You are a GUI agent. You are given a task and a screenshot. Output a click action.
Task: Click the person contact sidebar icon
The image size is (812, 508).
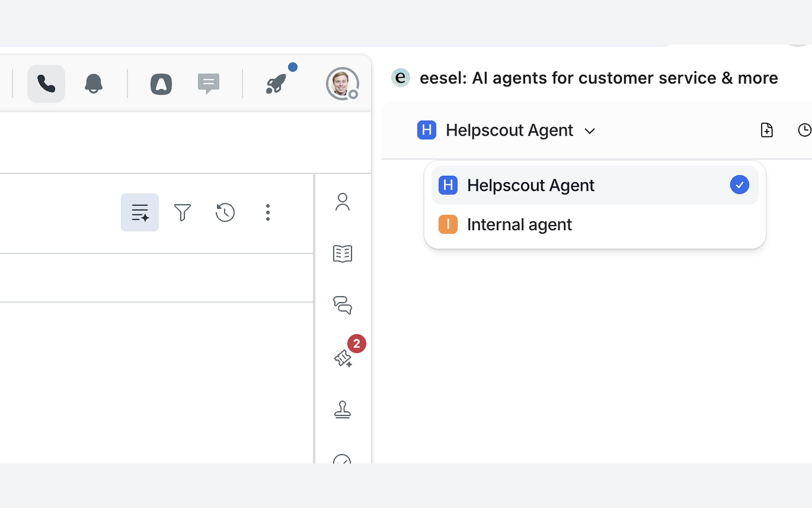pyautogui.click(x=342, y=202)
